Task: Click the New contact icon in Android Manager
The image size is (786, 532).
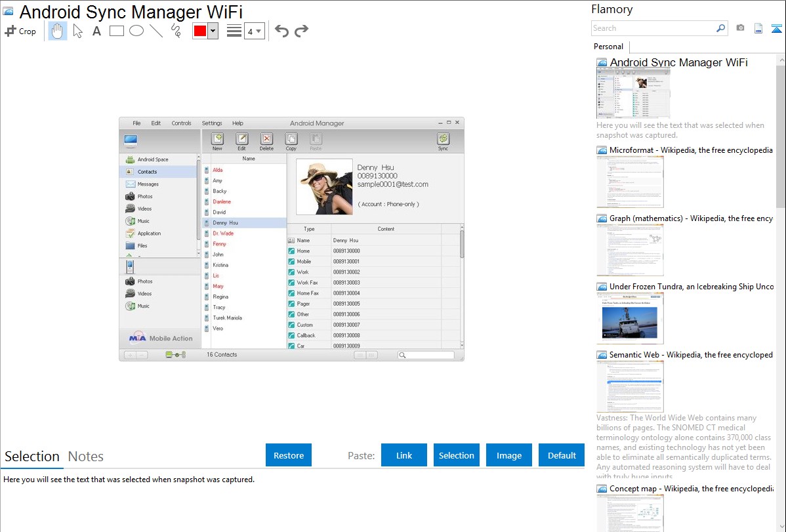Action: click(x=217, y=142)
